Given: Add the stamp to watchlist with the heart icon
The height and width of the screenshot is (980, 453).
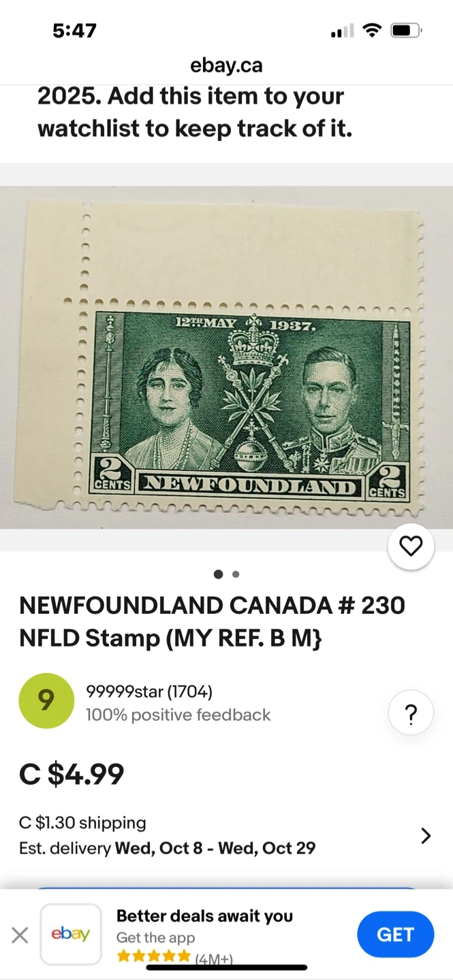Looking at the screenshot, I should [411, 546].
